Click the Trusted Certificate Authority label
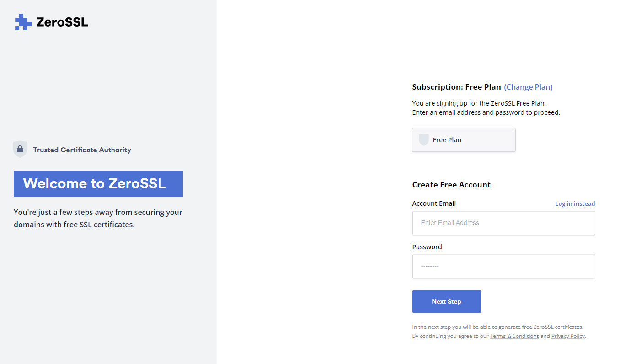This screenshot has width=620, height=364. tap(82, 150)
